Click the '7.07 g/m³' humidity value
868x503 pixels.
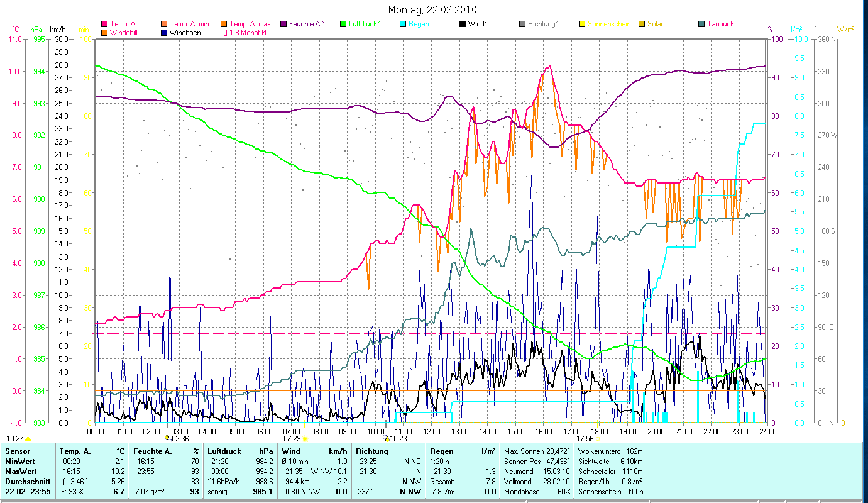150,491
